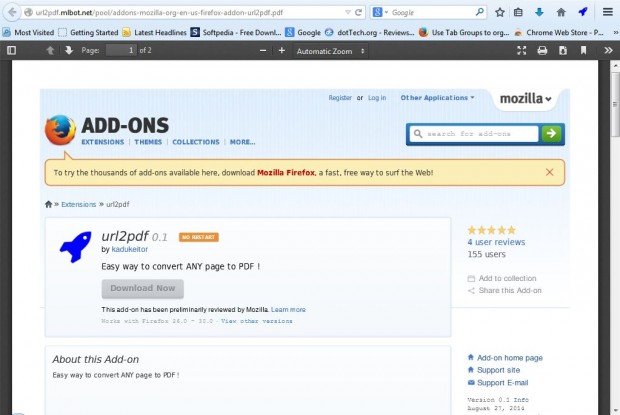
Task: Open the URL history dropdown arrow
Action: point(348,12)
